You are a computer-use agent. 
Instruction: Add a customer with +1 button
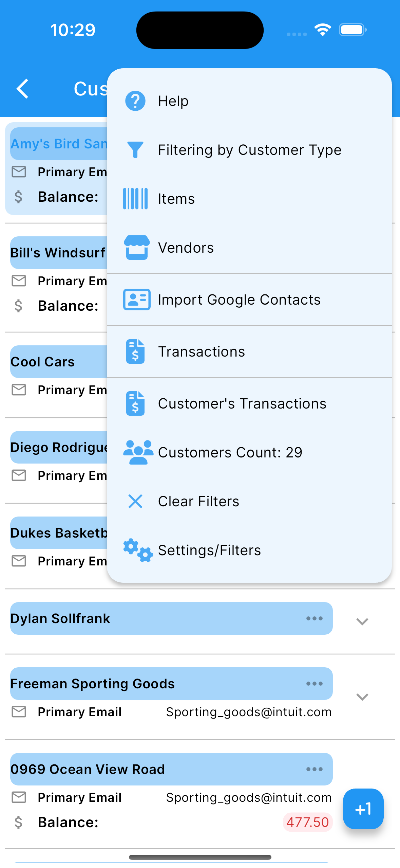[x=363, y=809]
